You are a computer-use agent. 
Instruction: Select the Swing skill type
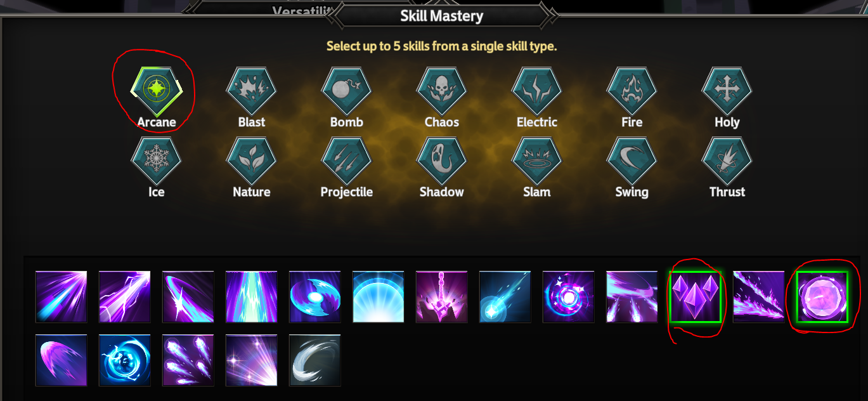pos(632,160)
